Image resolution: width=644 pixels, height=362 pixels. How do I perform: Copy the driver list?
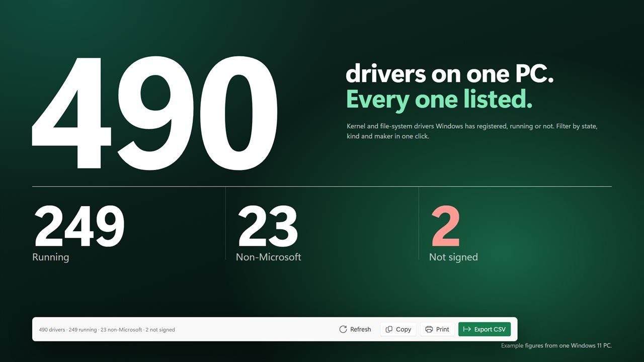[x=398, y=329]
